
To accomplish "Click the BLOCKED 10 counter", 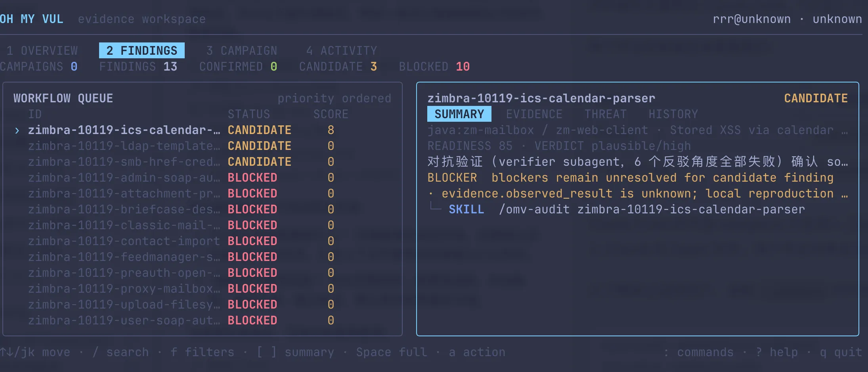I will pos(434,67).
